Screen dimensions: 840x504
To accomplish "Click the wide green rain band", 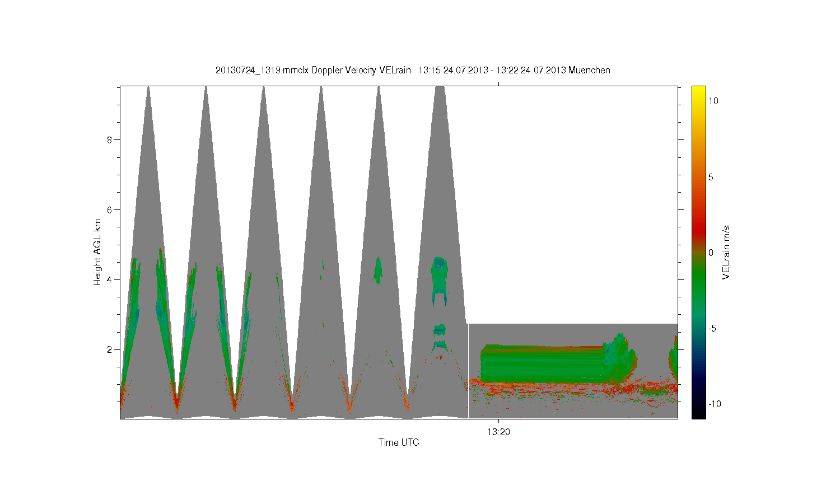I will 542,364.
